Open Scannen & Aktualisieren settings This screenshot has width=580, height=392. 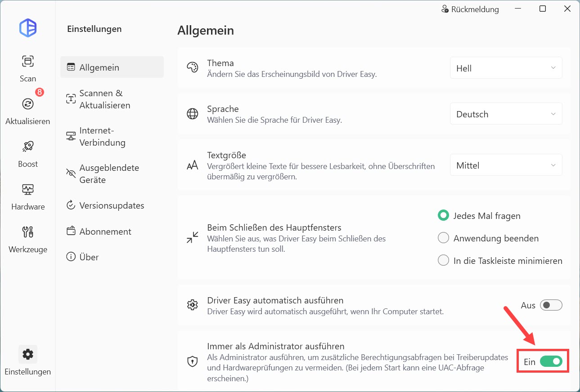point(112,99)
